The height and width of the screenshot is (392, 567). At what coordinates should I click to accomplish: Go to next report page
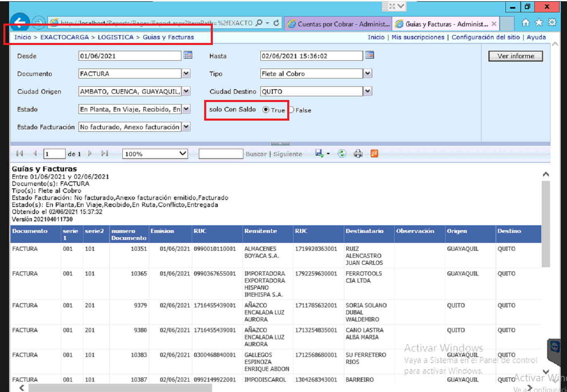(90, 154)
